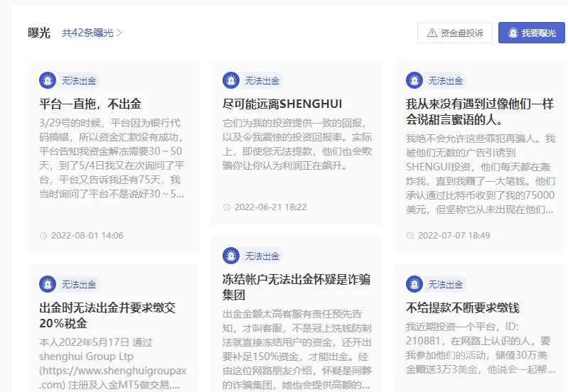This screenshot has width=568, height=392.
Task: Click alarm icon on 不给提款 card
Action: 414,285
